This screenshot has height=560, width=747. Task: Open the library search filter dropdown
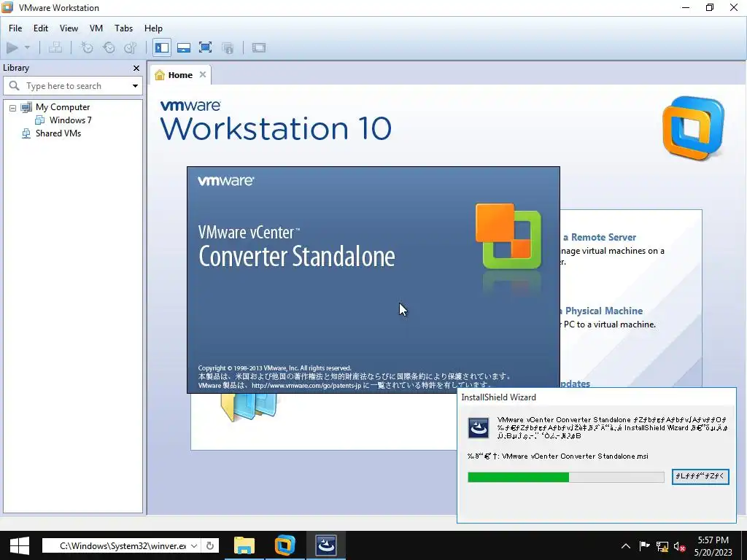tap(135, 86)
